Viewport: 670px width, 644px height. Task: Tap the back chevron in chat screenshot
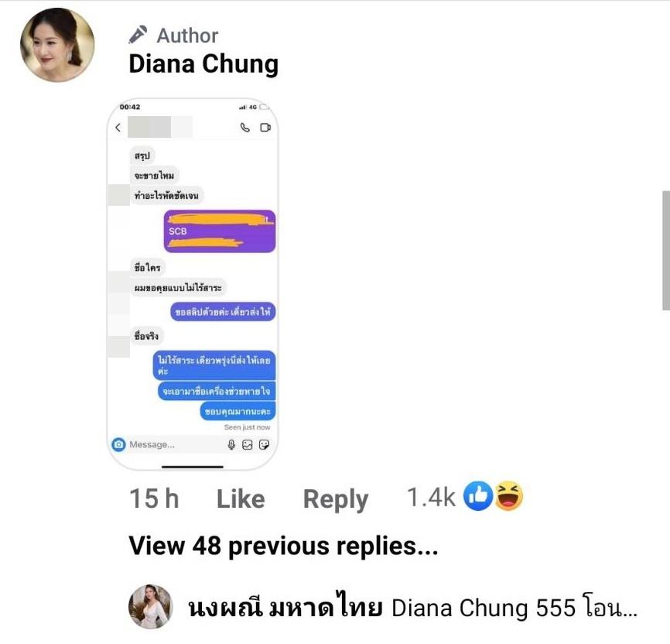[118, 128]
